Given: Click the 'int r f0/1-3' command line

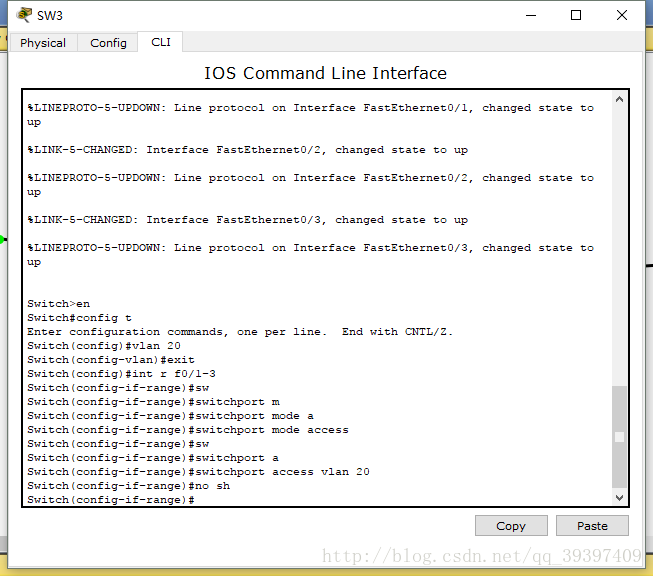Looking at the screenshot, I should click(121, 374).
